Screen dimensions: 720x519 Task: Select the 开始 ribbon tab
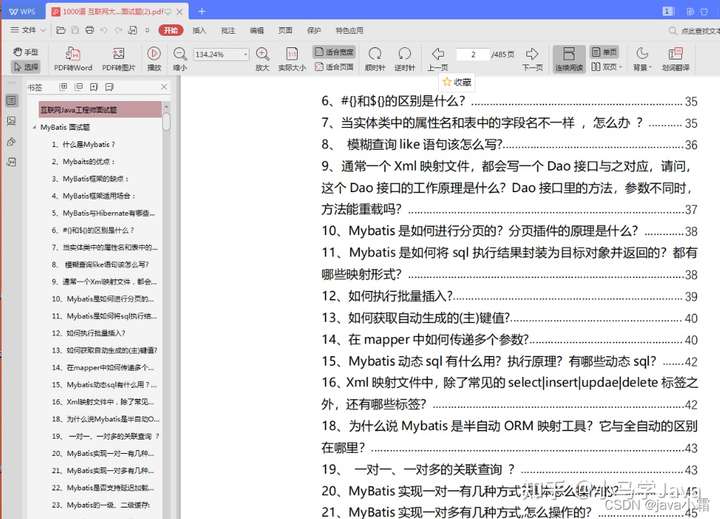pos(171,30)
